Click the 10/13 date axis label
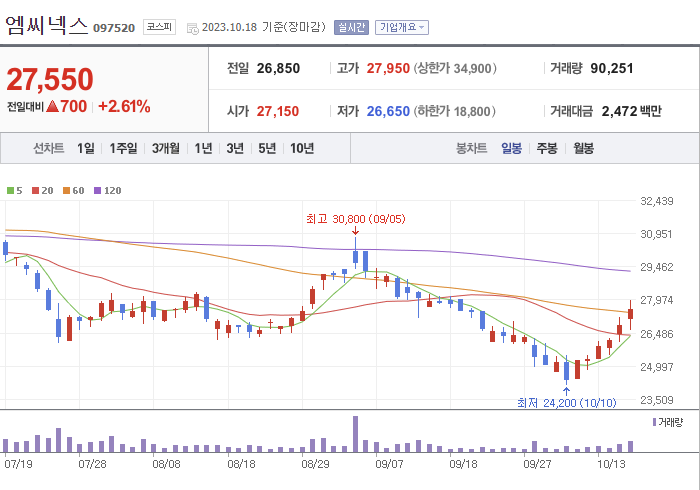This screenshot has height=490, width=700. [611, 464]
